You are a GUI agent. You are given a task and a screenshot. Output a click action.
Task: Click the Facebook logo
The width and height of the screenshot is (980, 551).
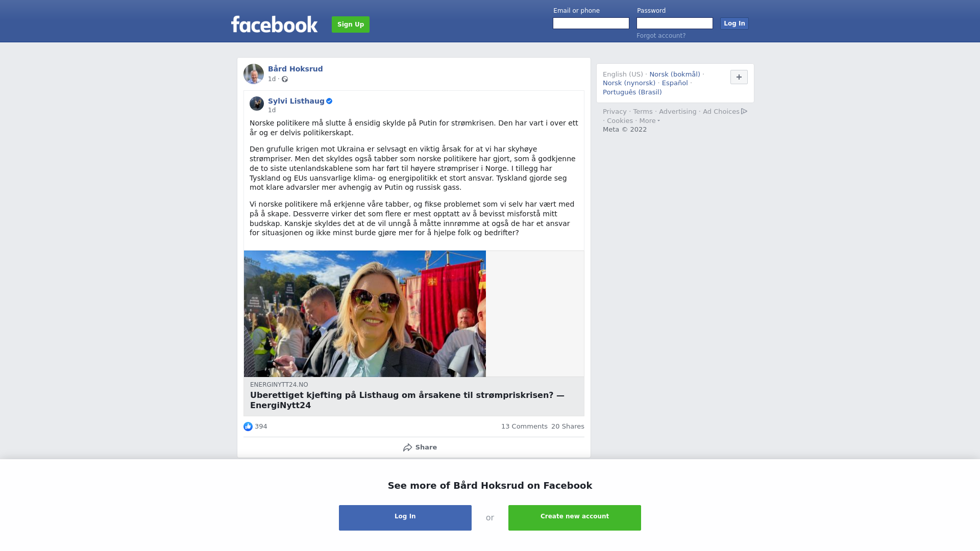click(x=274, y=24)
